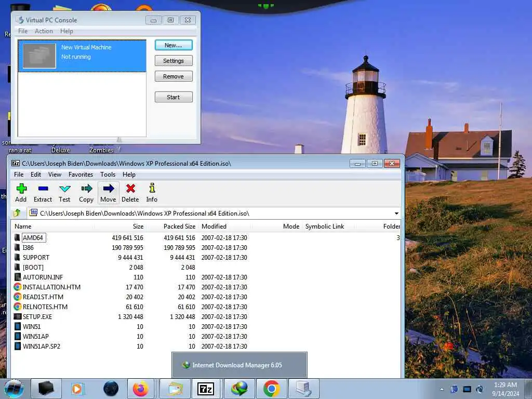532x399 pixels.
Task: Open Google Chrome from the taskbar
Action: point(271,389)
